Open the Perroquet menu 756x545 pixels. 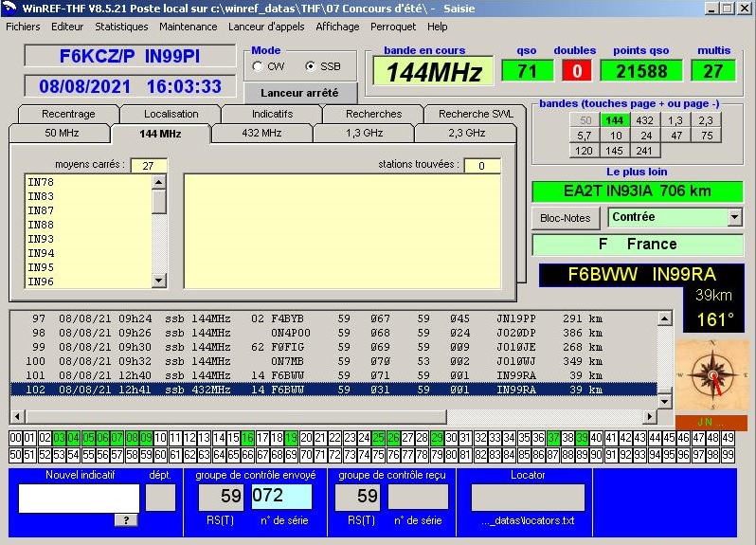(x=393, y=27)
